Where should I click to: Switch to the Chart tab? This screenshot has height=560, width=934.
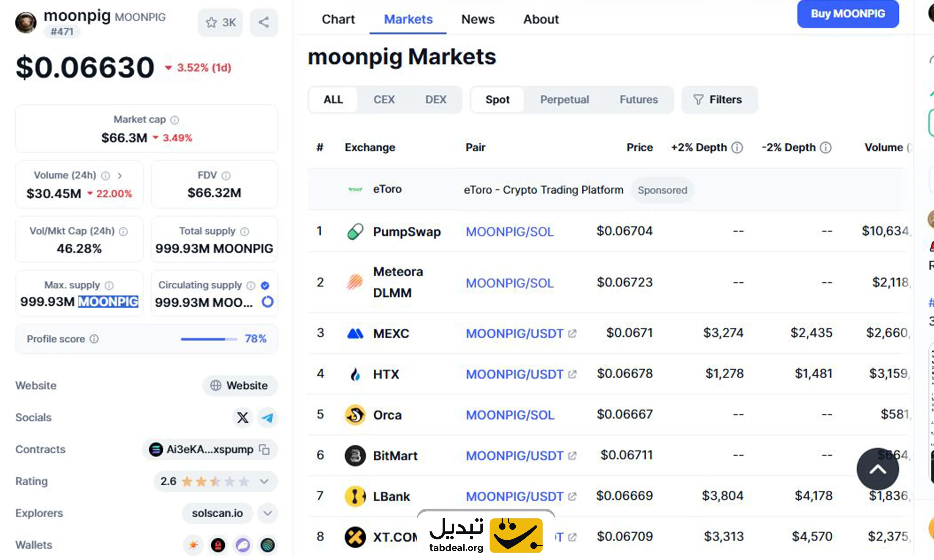click(338, 19)
